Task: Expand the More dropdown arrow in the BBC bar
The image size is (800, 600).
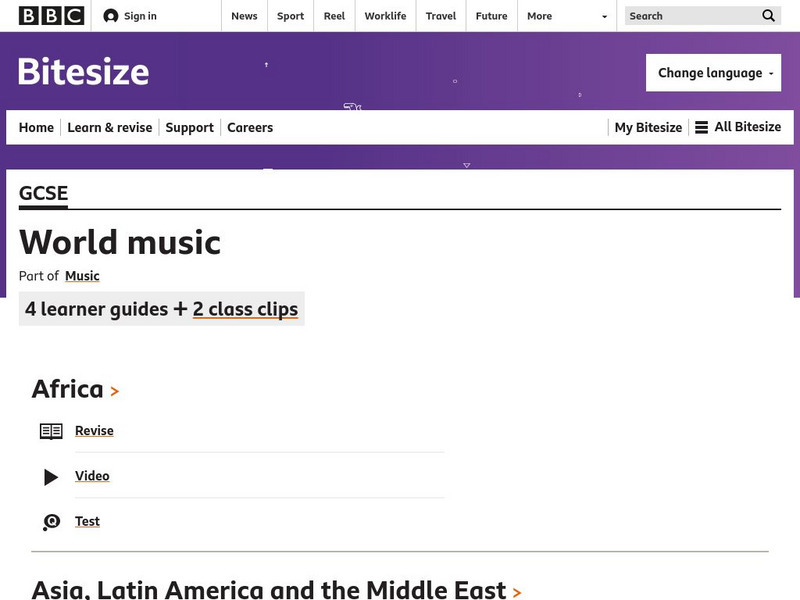Action: click(604, 17)
